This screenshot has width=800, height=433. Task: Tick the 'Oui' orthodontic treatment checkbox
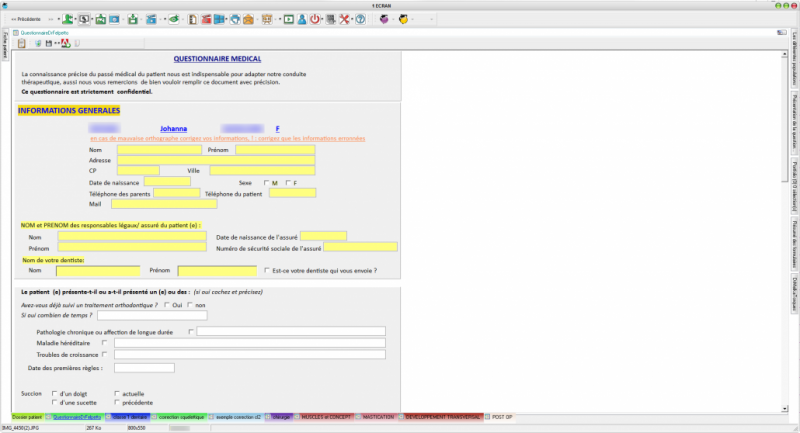166,305
